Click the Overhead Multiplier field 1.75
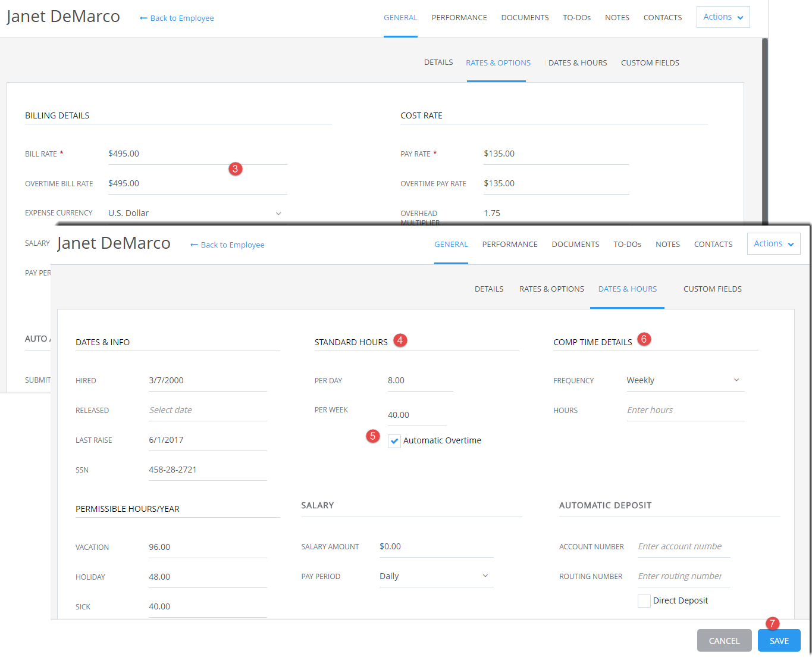The width and height of the screenshot is (812, 660). [x=556, y=214]
